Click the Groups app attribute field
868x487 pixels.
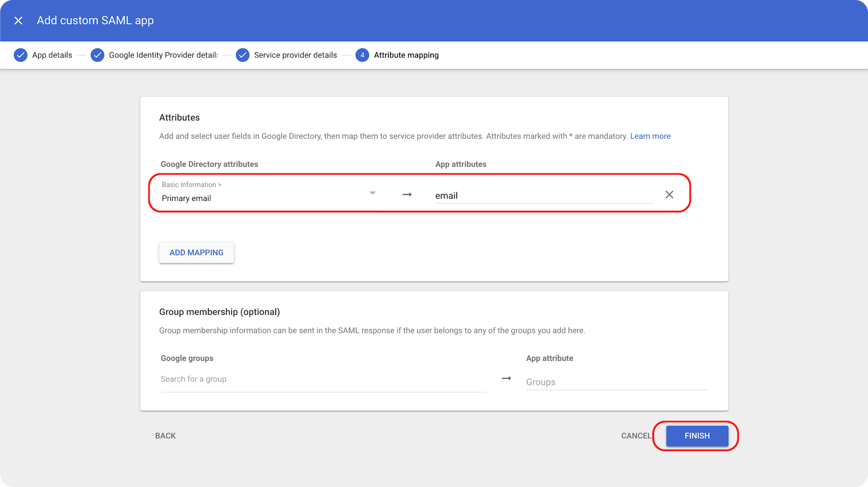[x=616, y=382]
